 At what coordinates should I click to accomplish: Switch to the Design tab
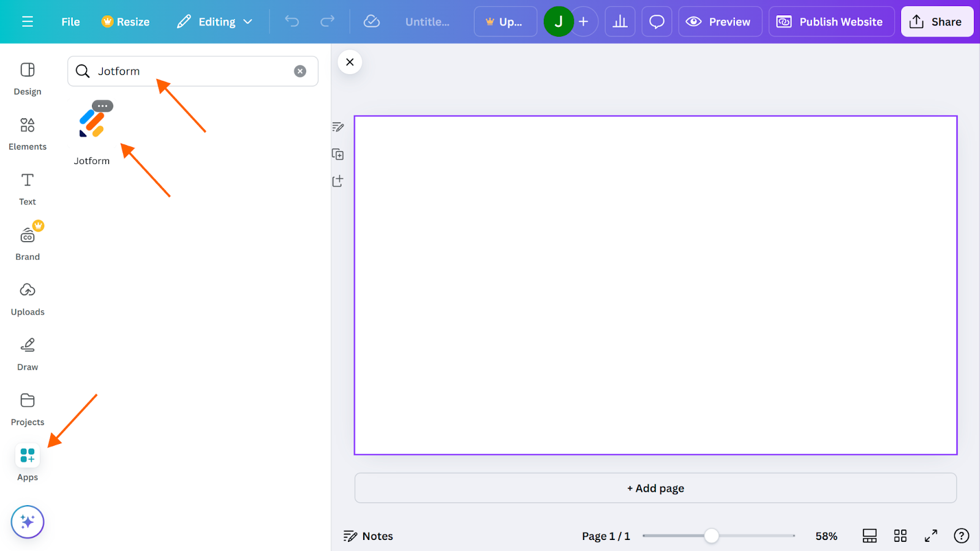27,78
